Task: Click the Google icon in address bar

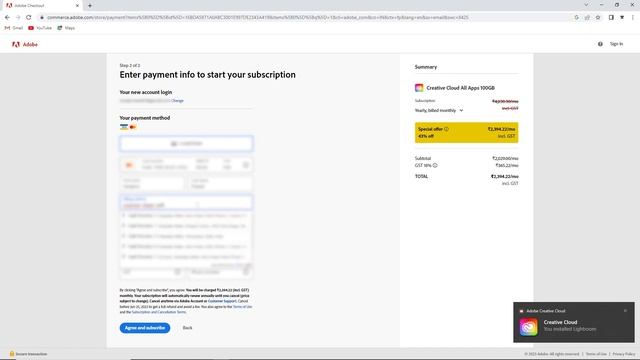Action: pos(576,18)
